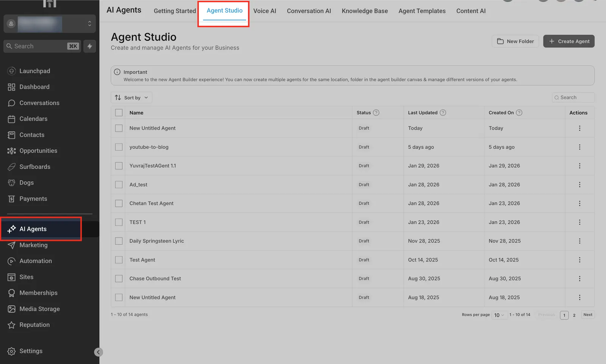Click the Status column help icon
The height and width of the screenshot is (364, 606).
376,113
